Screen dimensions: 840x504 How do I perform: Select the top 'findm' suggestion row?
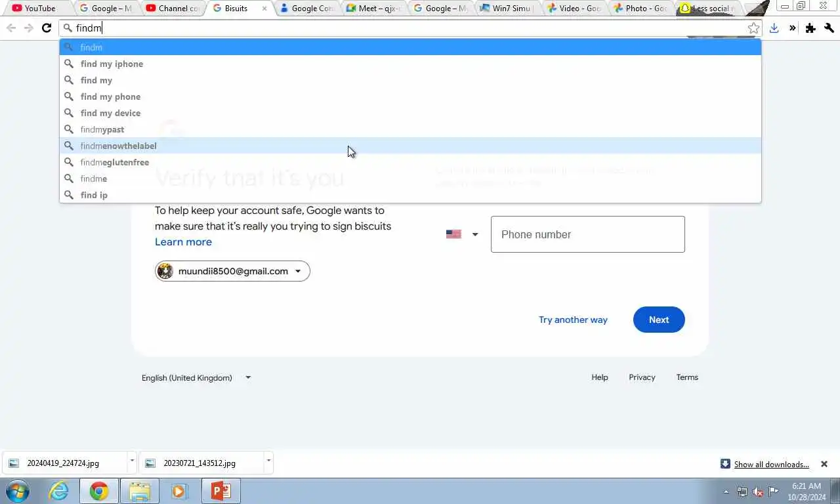pyautogui.click(x=410, y=47)
